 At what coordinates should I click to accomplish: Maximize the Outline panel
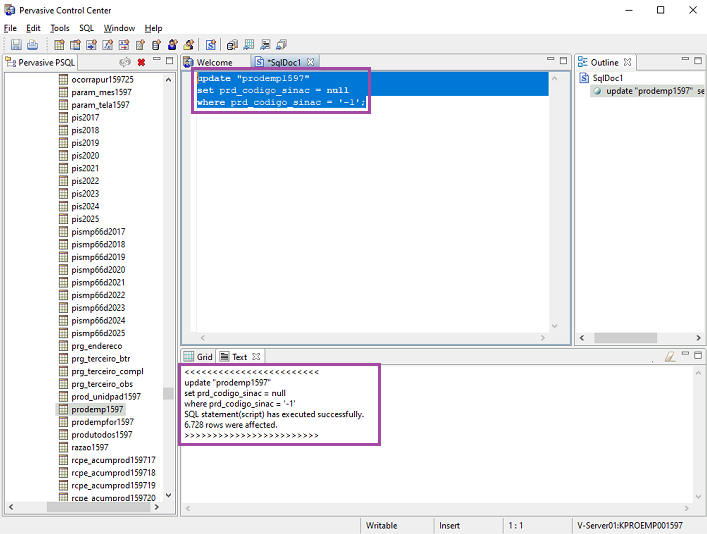(x=698, y=62)
